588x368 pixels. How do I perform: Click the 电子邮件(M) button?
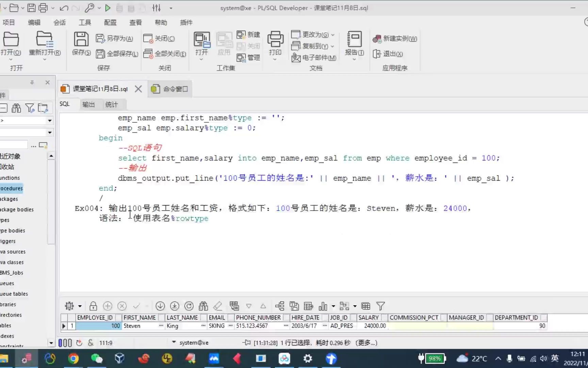tap(314, 58)
